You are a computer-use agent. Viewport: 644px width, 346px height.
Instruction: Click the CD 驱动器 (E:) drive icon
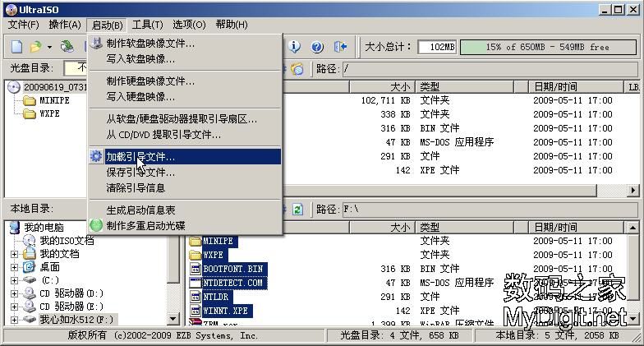(30, 306)
